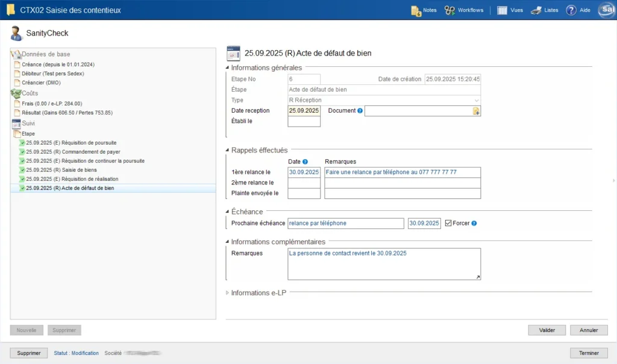
Task: Select Créance (depuis le 01.01.2024) tree item
Action: coord(58,64)
